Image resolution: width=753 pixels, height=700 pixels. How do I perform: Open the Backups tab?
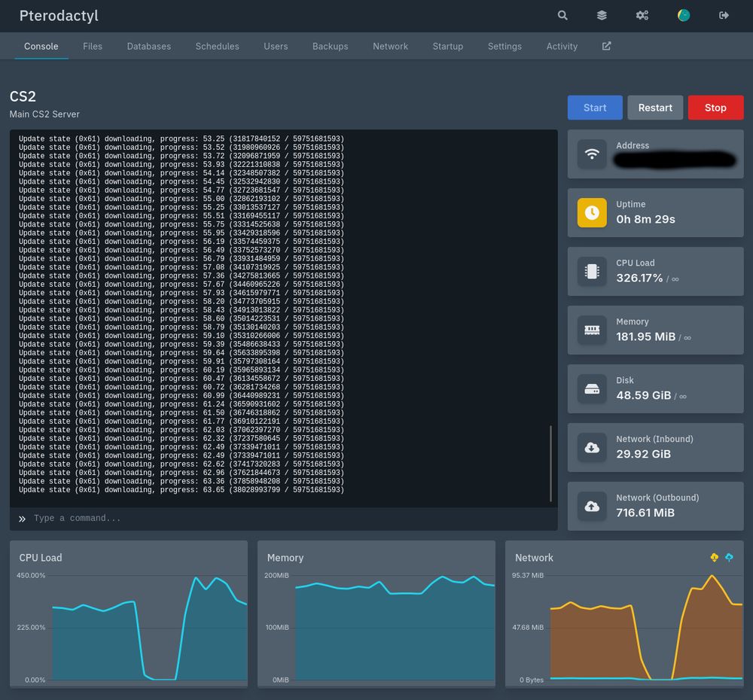330,47
